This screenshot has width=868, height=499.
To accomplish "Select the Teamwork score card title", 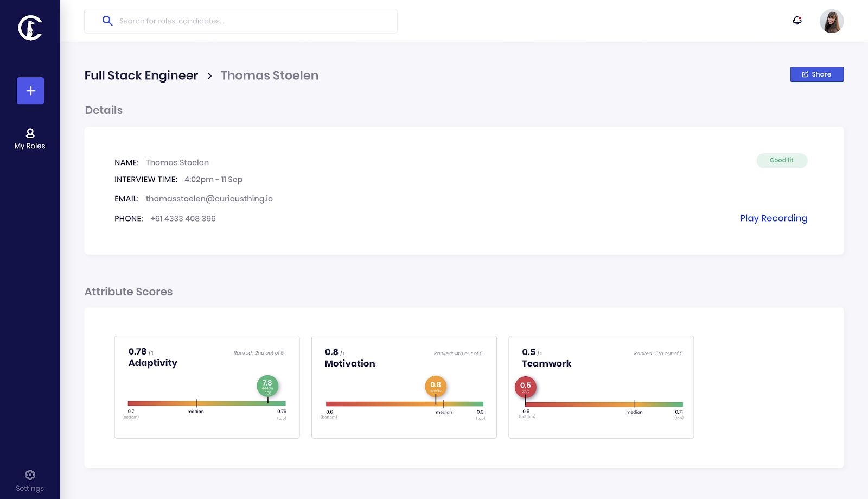I will [546, 364].
